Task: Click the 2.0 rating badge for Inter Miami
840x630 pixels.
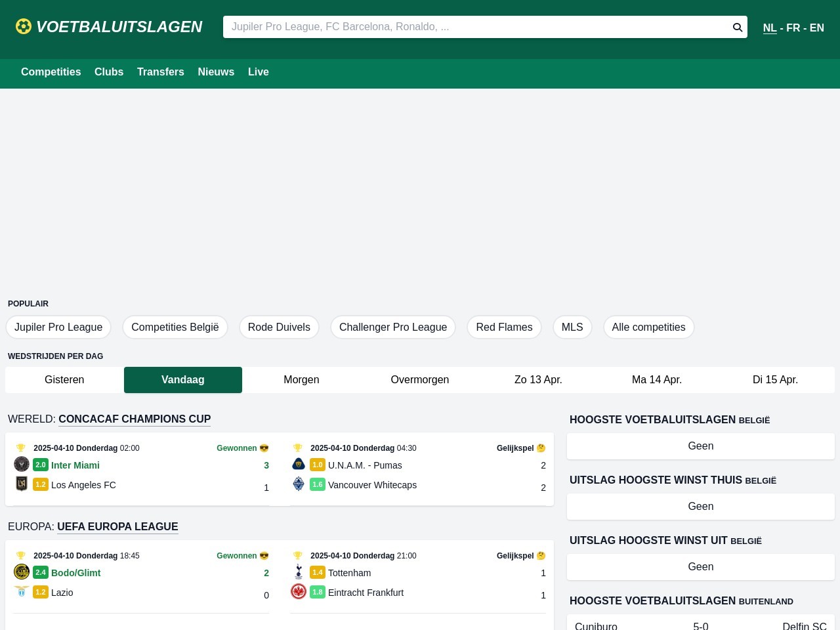Action: click(41, 465)
